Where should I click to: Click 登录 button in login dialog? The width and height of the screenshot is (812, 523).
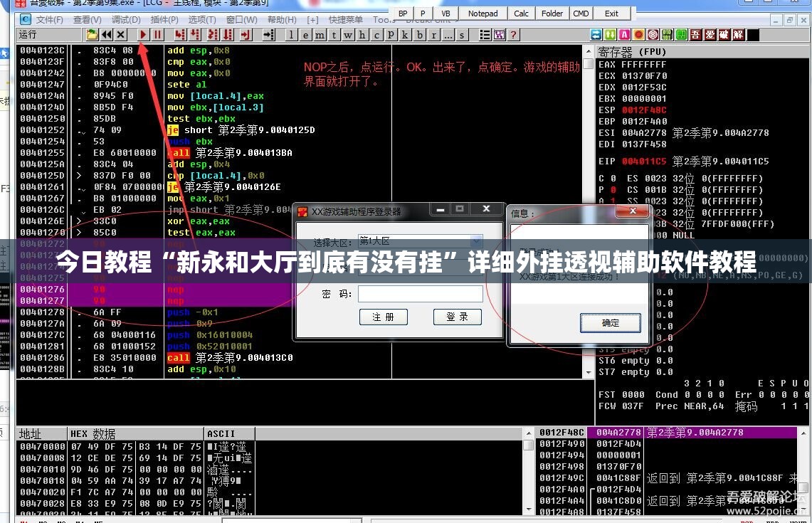point(458,317)
